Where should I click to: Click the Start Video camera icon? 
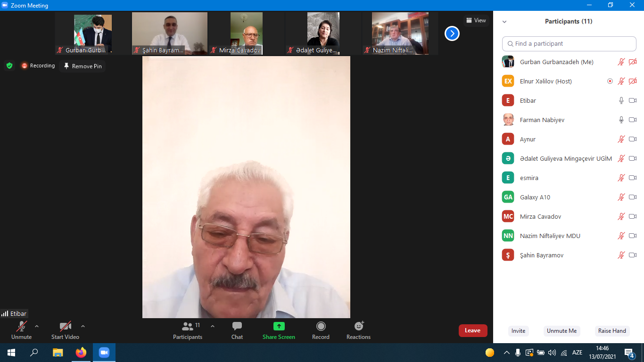click(x=65, y=326)
